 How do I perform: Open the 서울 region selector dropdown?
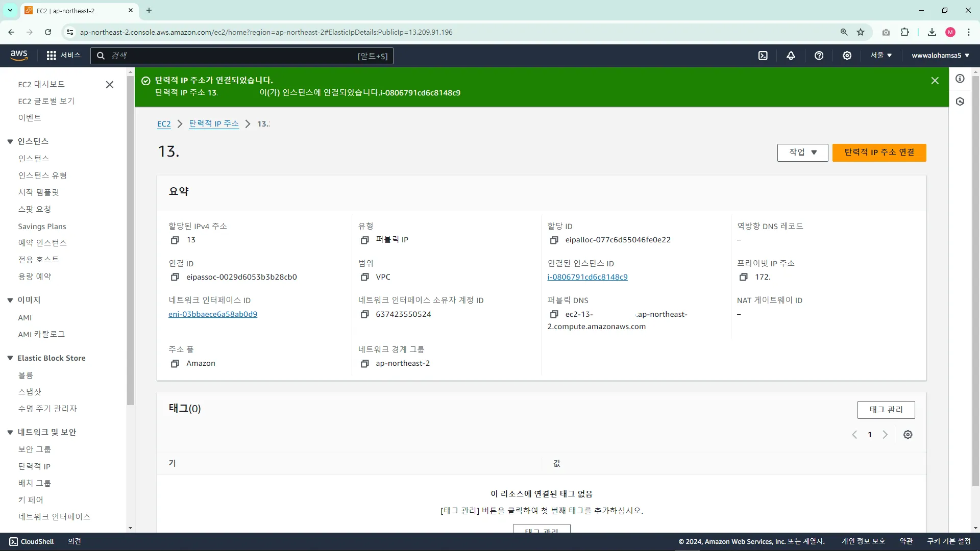pos(881,56)
